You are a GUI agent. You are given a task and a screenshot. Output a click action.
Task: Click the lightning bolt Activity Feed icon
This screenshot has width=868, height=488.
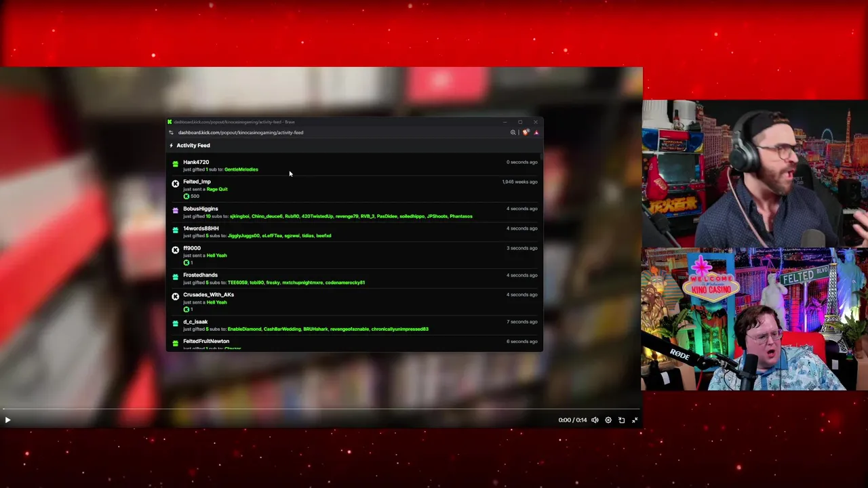click(171, 146)
